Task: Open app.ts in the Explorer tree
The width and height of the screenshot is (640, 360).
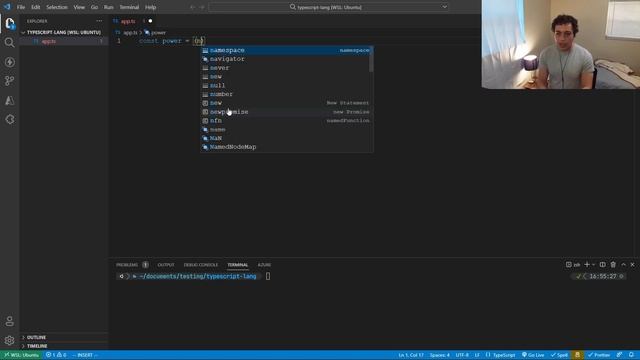Action: 64,41
